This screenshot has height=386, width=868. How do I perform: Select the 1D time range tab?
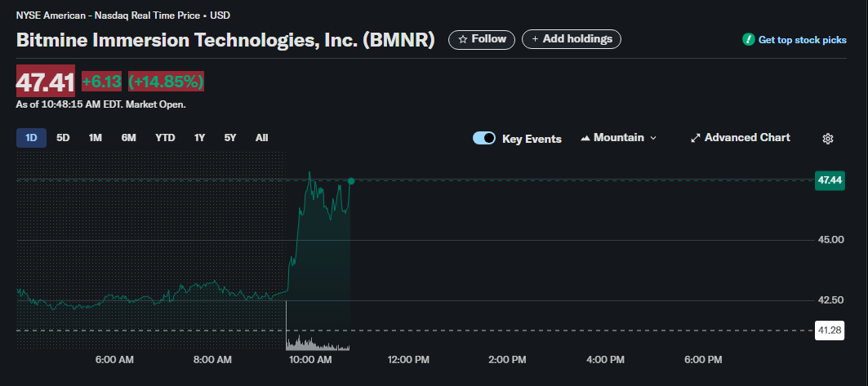click(x=32, y=138)
